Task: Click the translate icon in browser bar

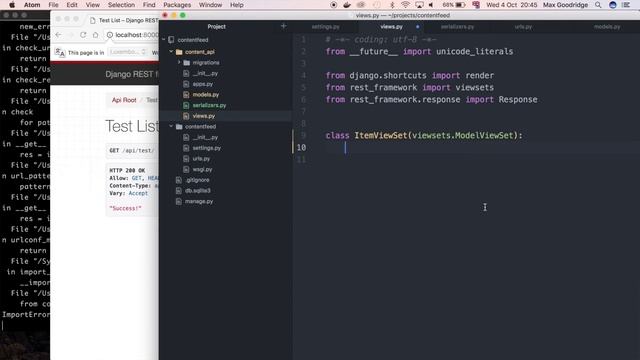Action: pos(60,52)
